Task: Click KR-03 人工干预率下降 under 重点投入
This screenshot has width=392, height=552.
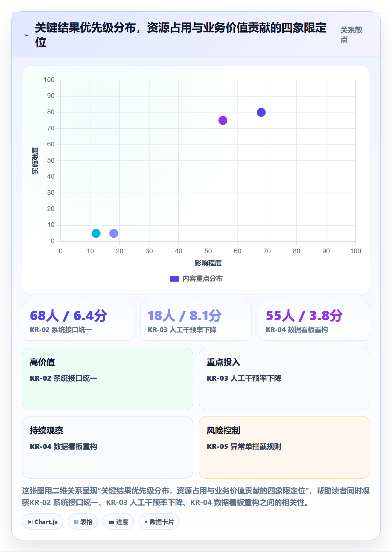Action: [244, 378]
